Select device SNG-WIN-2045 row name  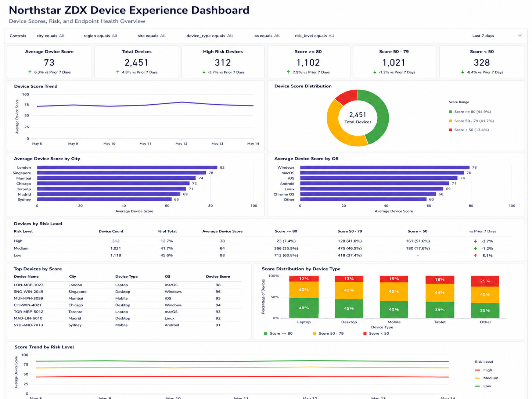(x=29, y=292)
